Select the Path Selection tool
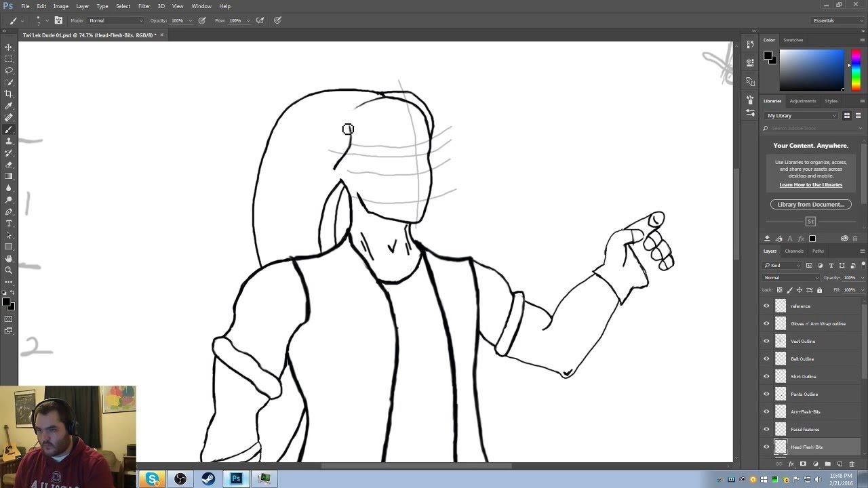Image resolution: width=868 pixels, height=488 pixels. point(9,235)
